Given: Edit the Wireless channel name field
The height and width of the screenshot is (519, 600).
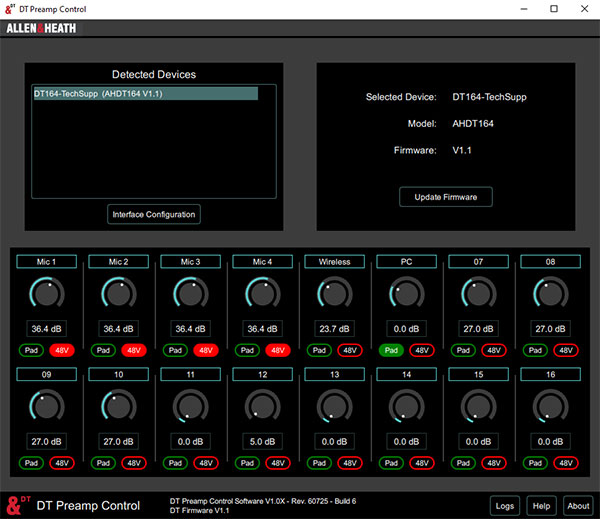Looking at the screenshot, I should pos(334,262).
